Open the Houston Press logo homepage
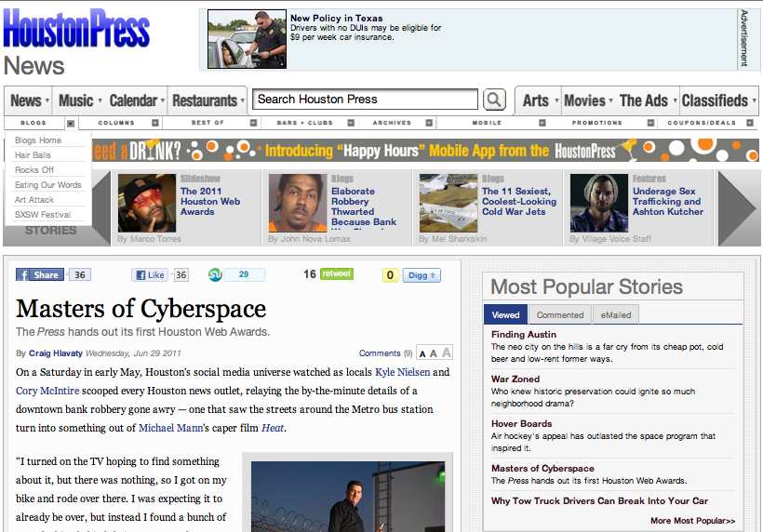The image size is (763, 532). coord(76,29)
